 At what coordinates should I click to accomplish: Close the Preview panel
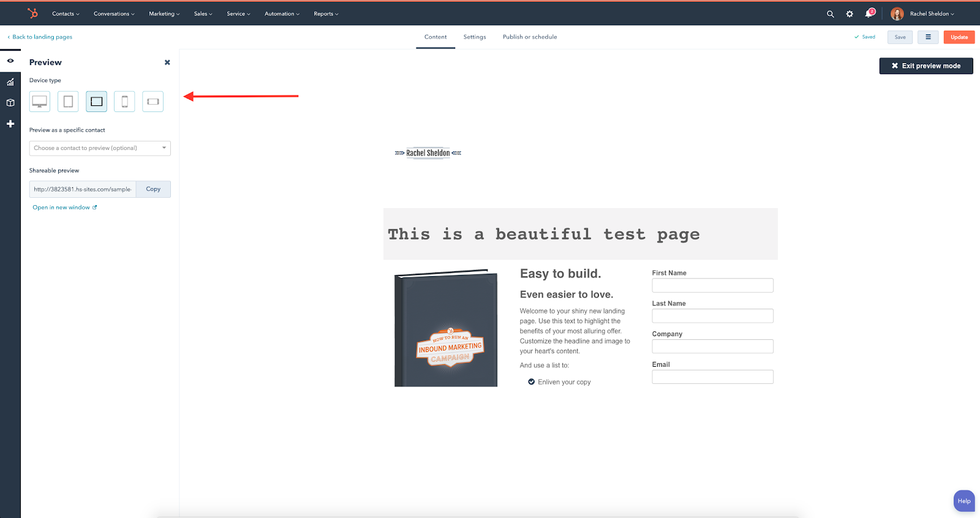(x=167, y=62)
